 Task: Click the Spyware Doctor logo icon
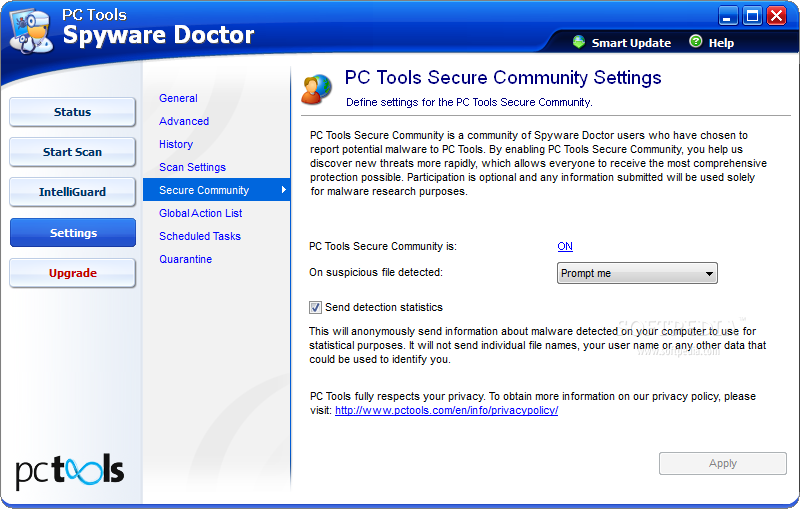(x=31, y=31)
